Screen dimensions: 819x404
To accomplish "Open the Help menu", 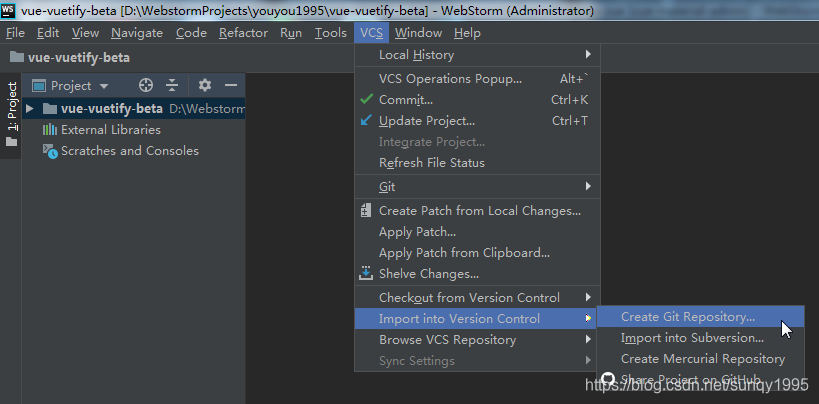I will 467,33.
